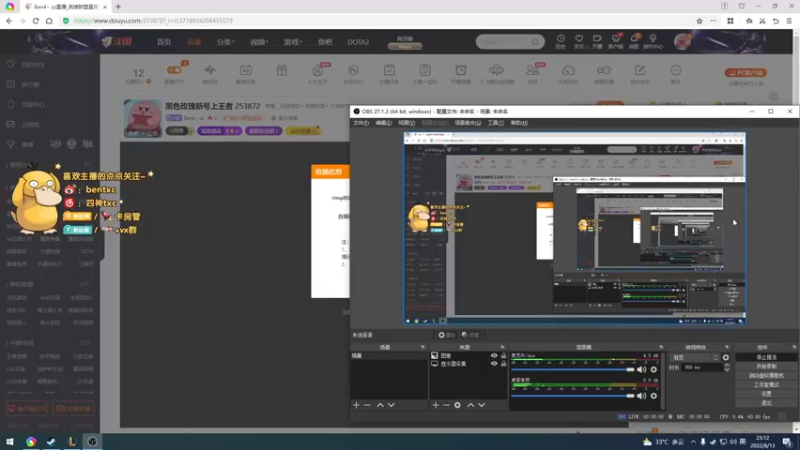This screenshot has width=800, height=450.
Task: Open source 滤镜 filters button above sources
Action: [x=470, y=335]
